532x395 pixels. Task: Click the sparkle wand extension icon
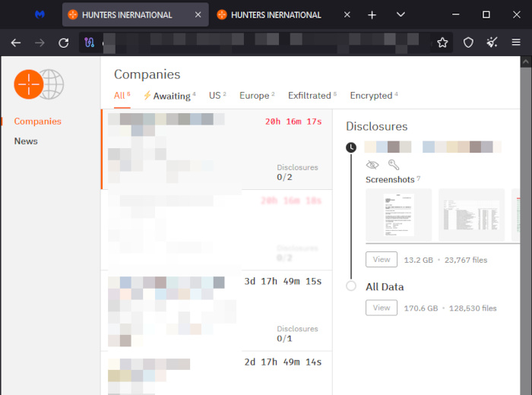[x=492, y=43]
